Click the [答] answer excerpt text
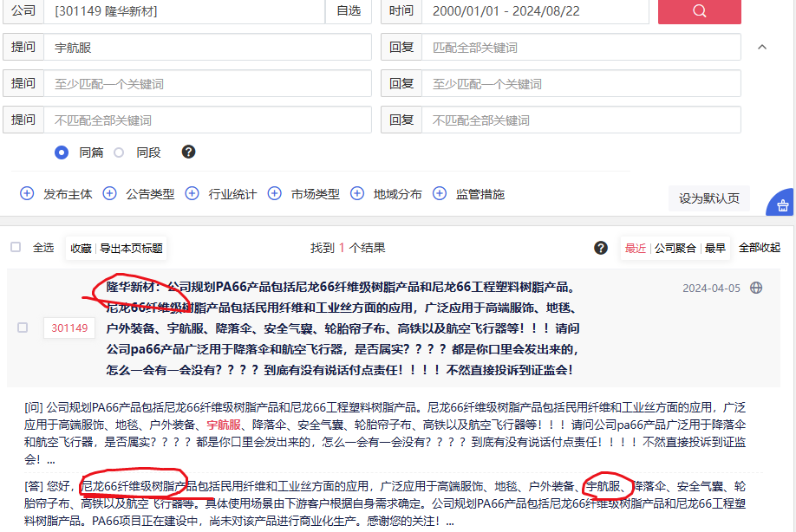 pos(385,503)
